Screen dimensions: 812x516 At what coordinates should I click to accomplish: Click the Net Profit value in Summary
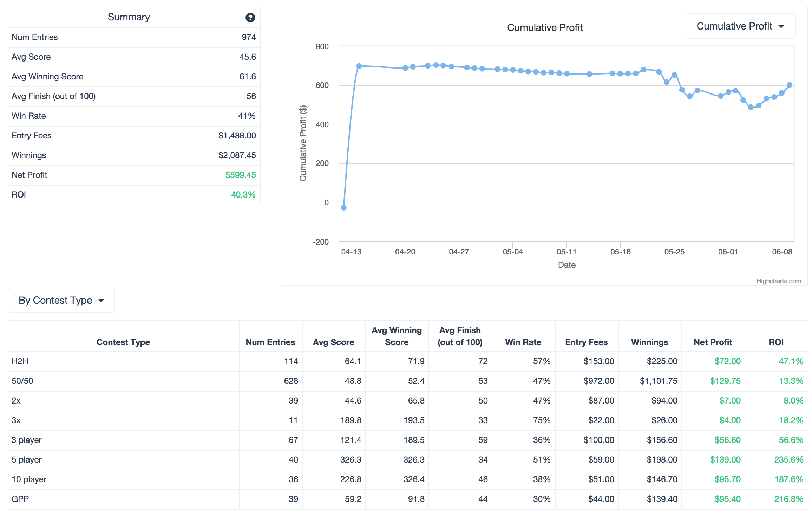240,175
